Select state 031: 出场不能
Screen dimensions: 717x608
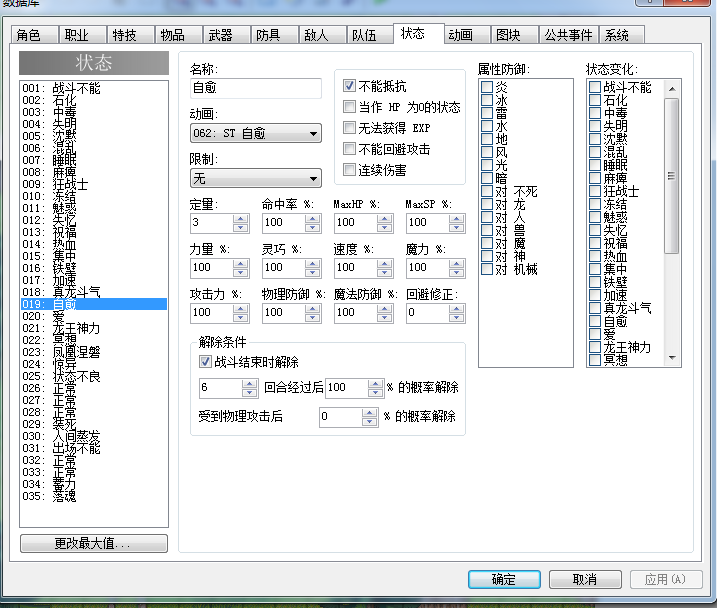(x=94, y=448)
